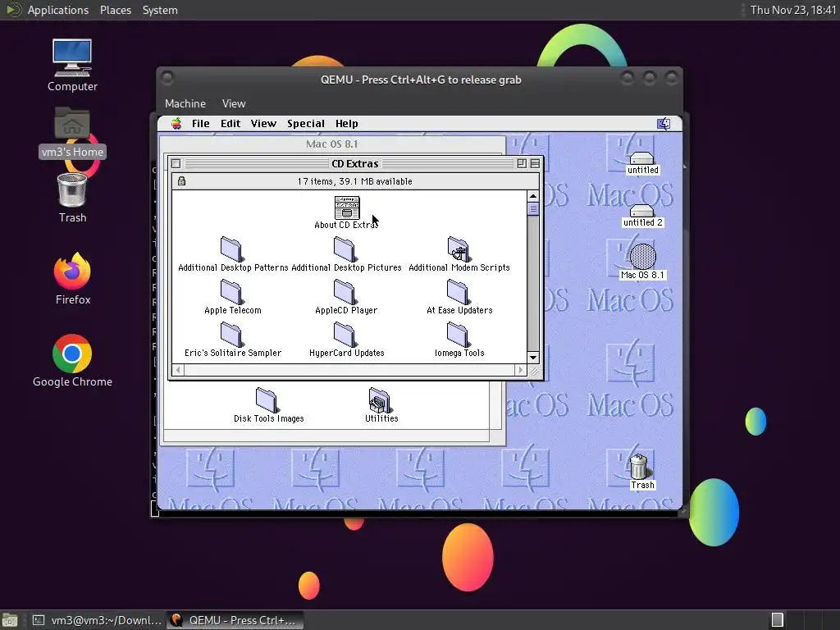The height and width of the screenshot is (630, 840).
Task: Select the Utilities folder icon
Action: [x=380, y=400]
